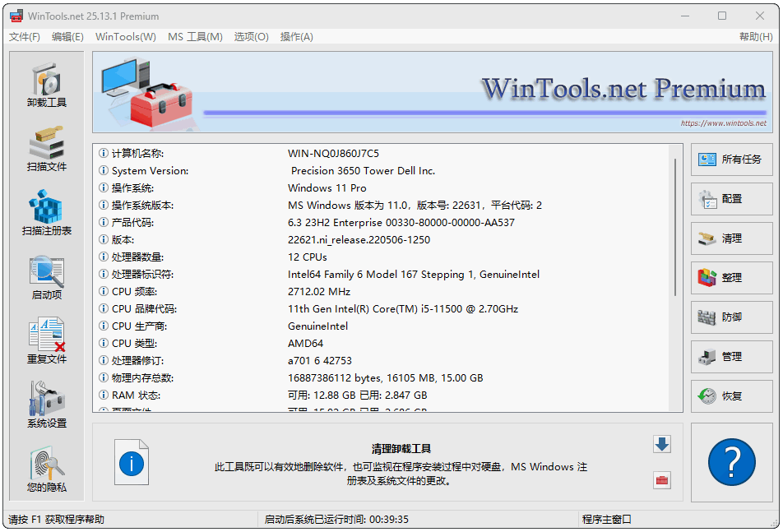
Task: Open the 您的隐私 privacy tool
Action: (x=47, y=470)
